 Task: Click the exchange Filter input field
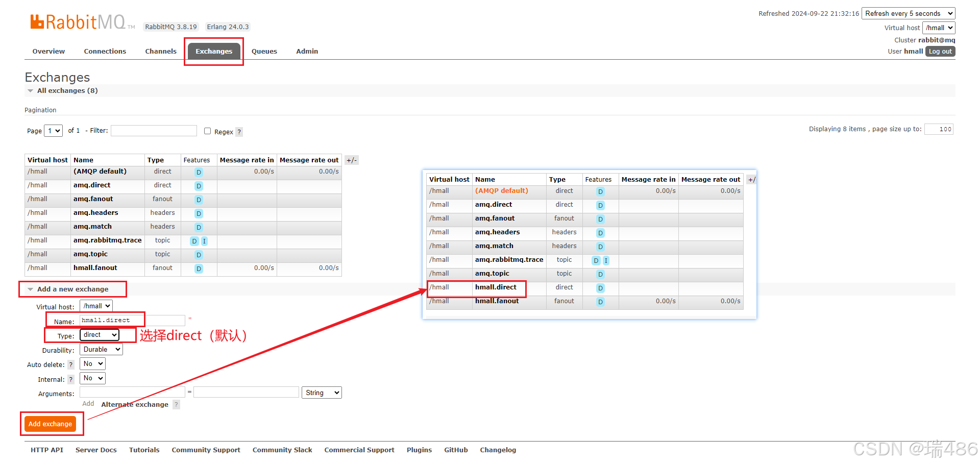[154, 131]
